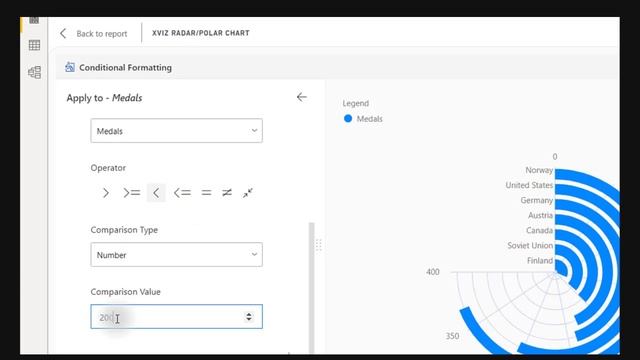Select the greater than or equal operator
This screenshot has height=360, width=640.
(x=131, y=193)
